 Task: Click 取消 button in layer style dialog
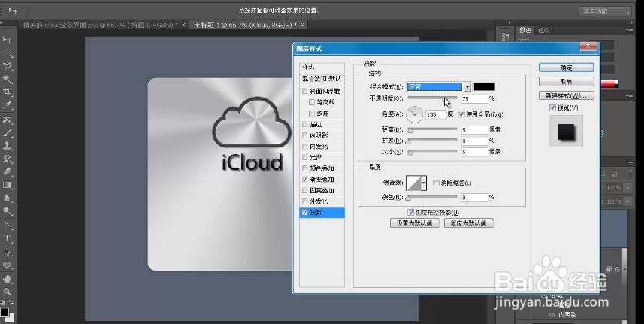coord(566,82)
